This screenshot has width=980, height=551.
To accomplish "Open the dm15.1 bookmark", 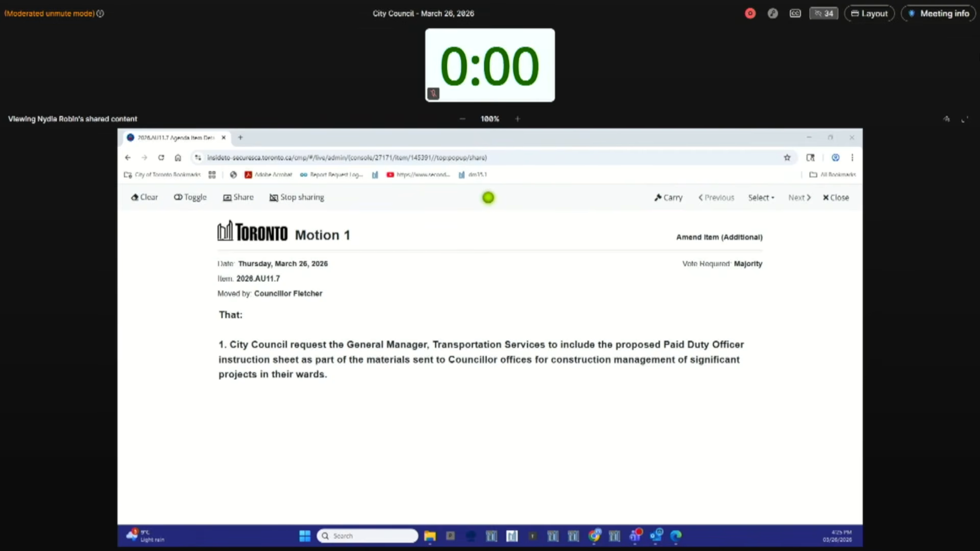I will pyautogui.click(x=473, y=174).
